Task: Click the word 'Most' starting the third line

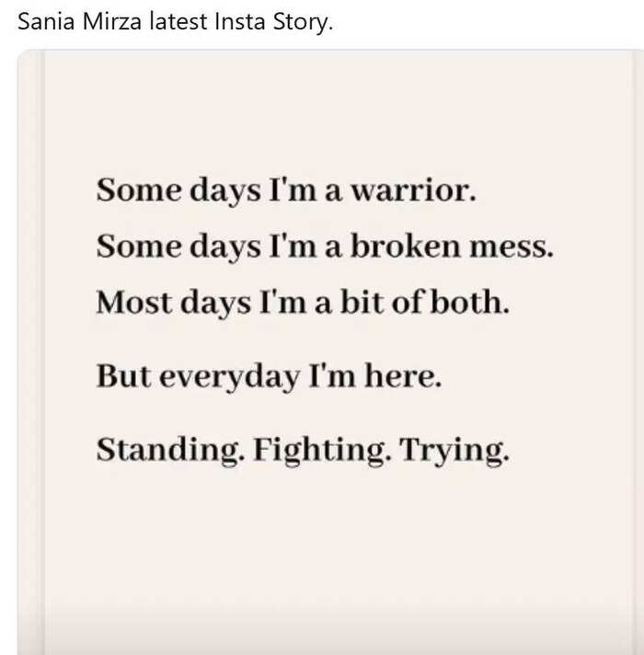Action: [133, 302]
